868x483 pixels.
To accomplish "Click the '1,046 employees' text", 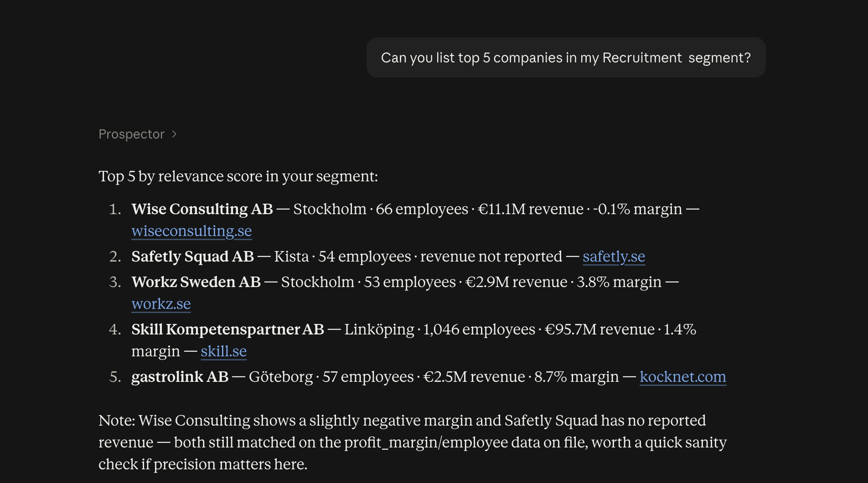I will pos(479,329).
